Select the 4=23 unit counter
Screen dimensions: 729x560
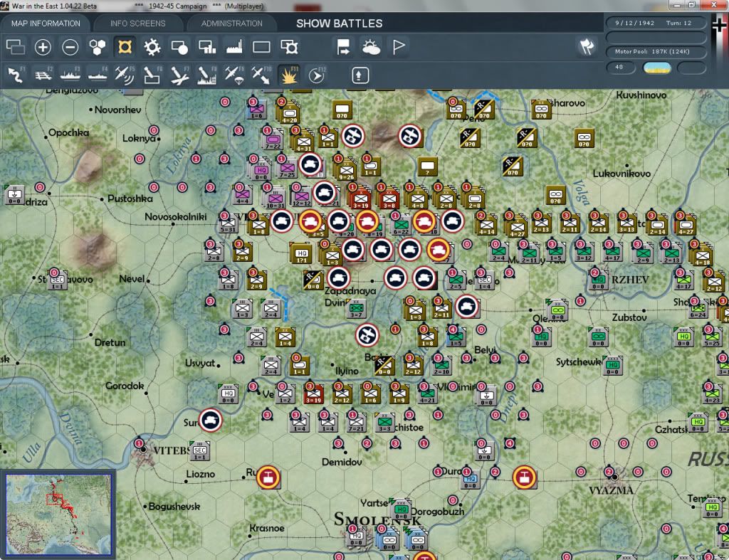713,394
